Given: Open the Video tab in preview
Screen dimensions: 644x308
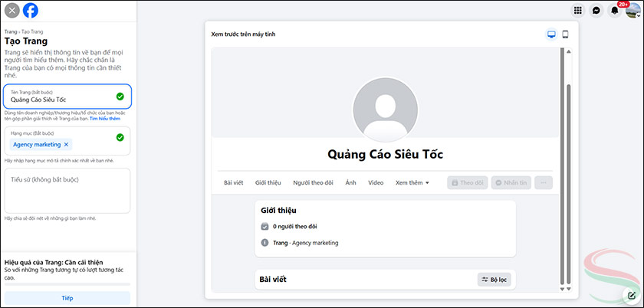Looking at the screenshot, I should pos(376,183).
